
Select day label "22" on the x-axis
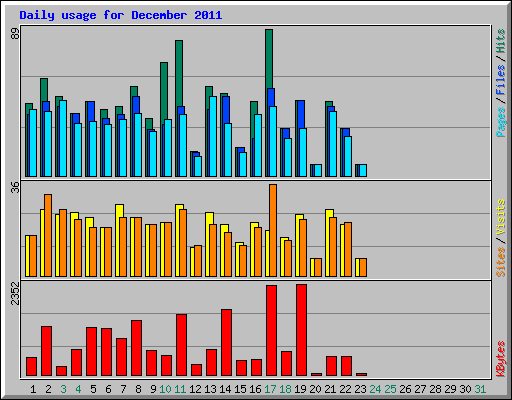pos(345,389)
